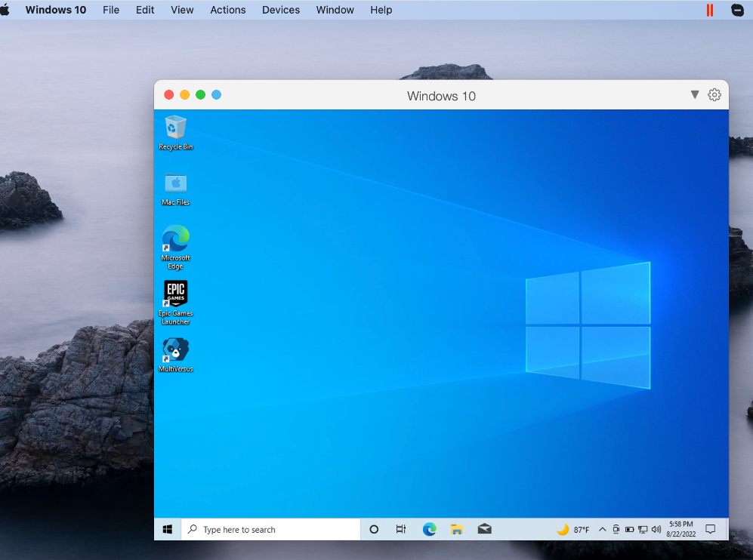
Task: Click the round black menu bar status icon
Action: tap(737, 10)
